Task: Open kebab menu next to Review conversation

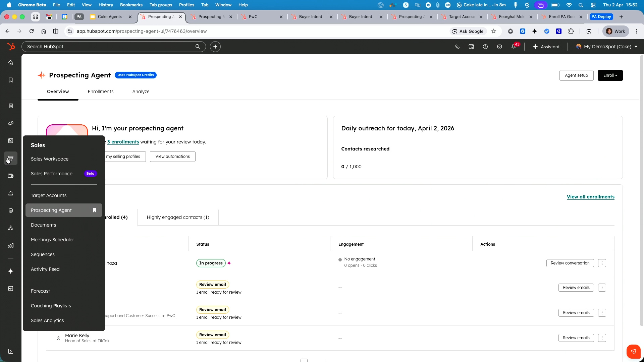Action: point(602,263)
